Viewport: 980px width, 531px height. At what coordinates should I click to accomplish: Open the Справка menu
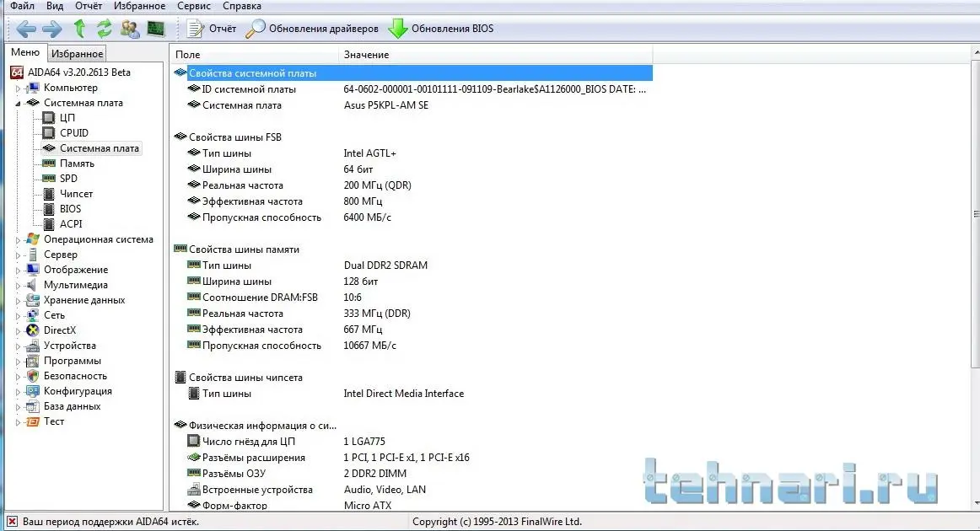pos(242,6)
